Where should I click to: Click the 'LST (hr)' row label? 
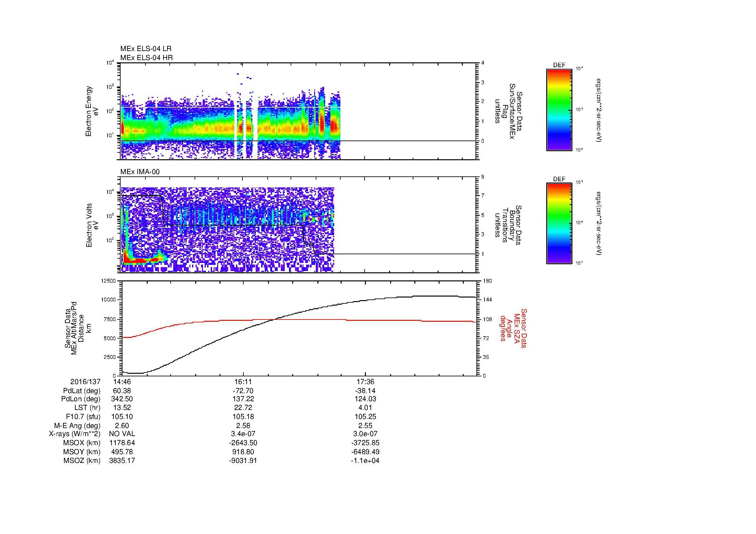(87, 408)
